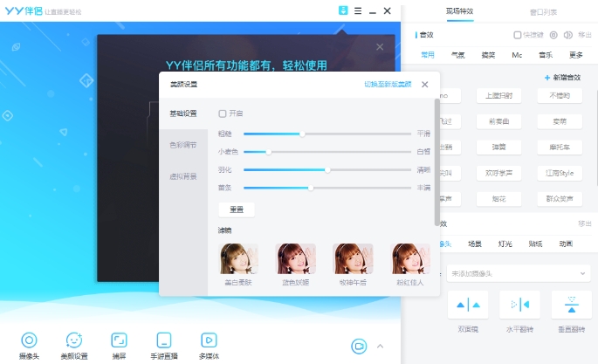Viewport: 598px width, 364px height.
Task: Select the 贴纸 effects tab
Action: (x=535, y=244)
